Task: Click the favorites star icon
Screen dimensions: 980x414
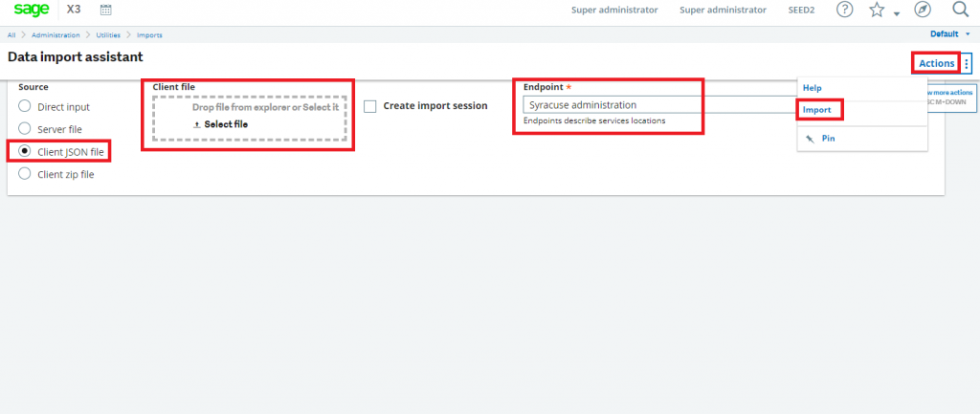Action: click(x=878, y=10)
